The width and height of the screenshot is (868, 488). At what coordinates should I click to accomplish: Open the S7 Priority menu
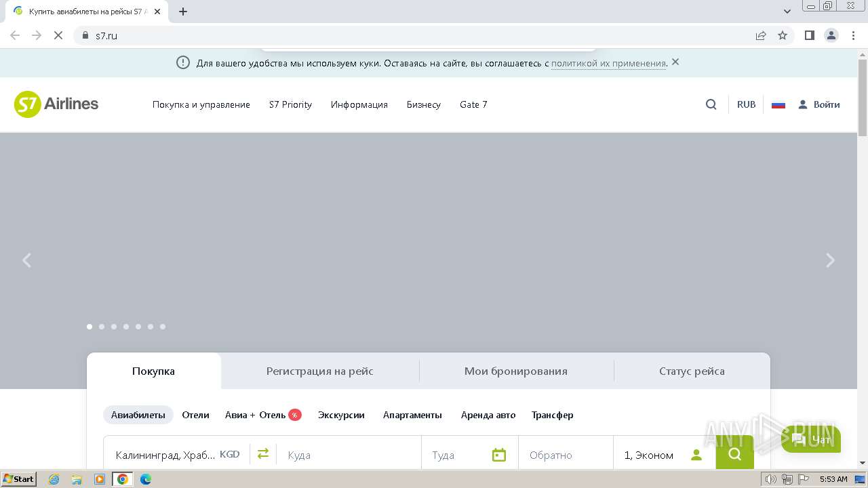290,104
